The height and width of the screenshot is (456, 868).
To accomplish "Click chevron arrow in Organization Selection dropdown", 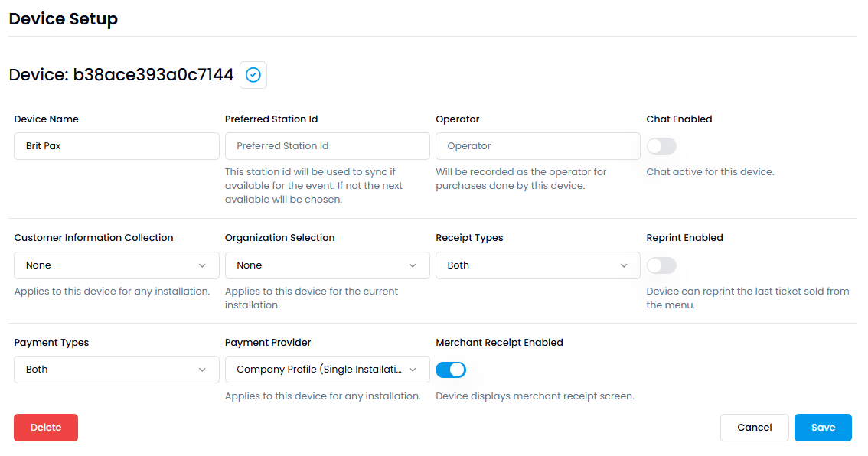I will click(413, 265).
